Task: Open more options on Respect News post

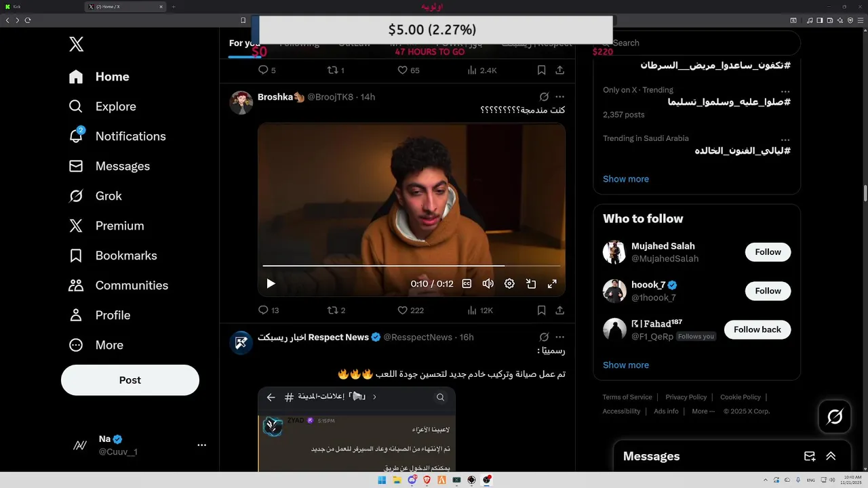Action: tap(559, 337)
